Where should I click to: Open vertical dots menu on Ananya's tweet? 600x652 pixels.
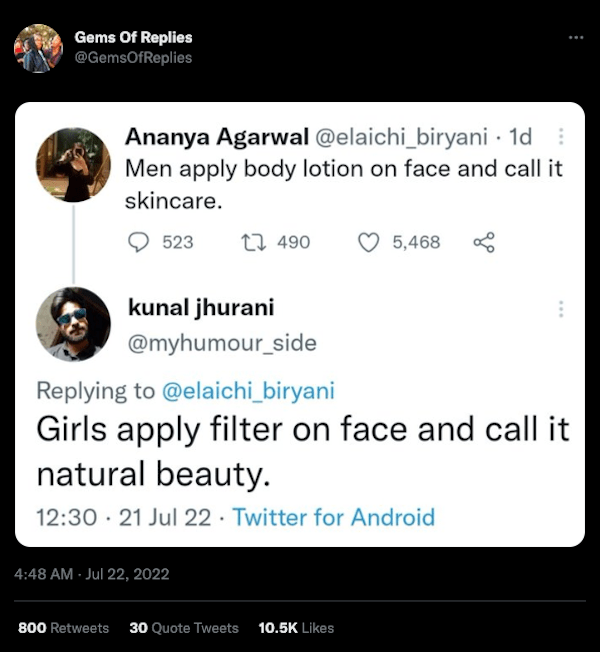pyautogui.click(x=561, y=136)
